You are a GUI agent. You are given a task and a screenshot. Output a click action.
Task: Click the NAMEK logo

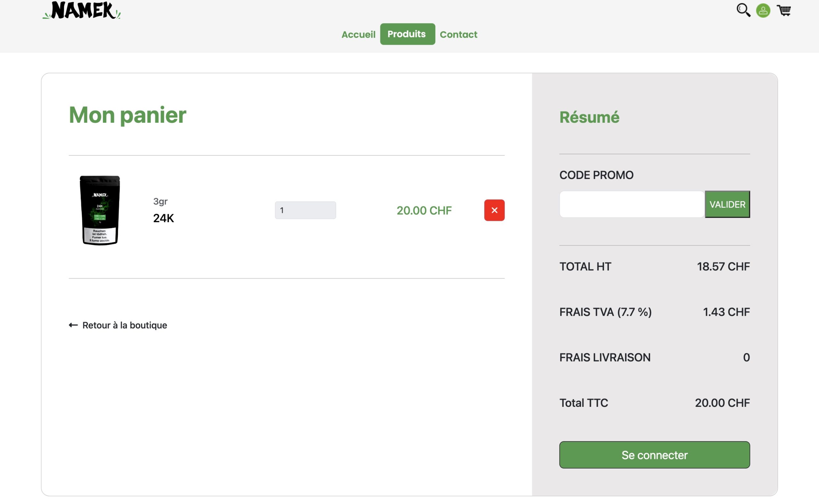pyautogui.click(x=82, y=10)
